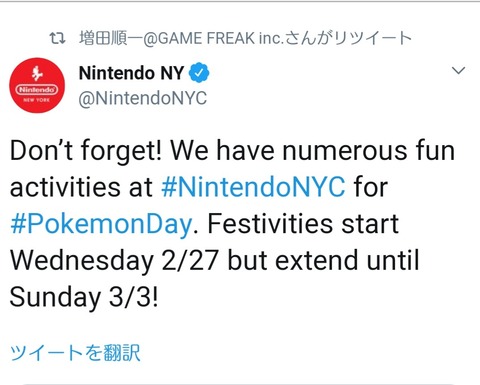Click the "but extend until" tweet text
Viewport: 480px width, 385px height.
pyautogui.click(x=323, y=260)
